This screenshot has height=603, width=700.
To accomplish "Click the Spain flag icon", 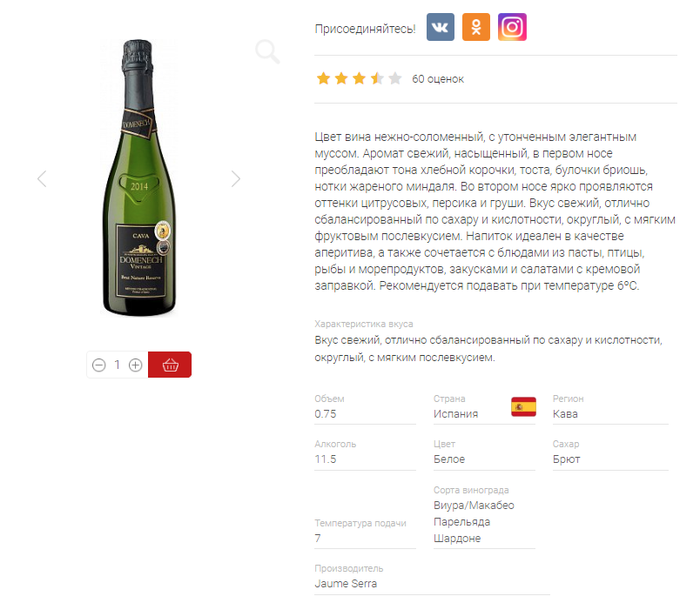I will [x=523, y=406].
